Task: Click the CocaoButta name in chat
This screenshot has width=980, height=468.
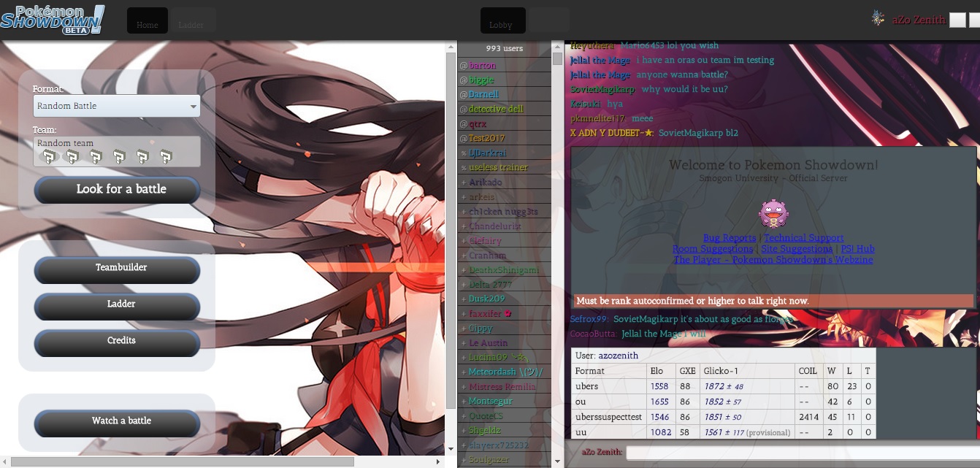Action: [594, 334]
